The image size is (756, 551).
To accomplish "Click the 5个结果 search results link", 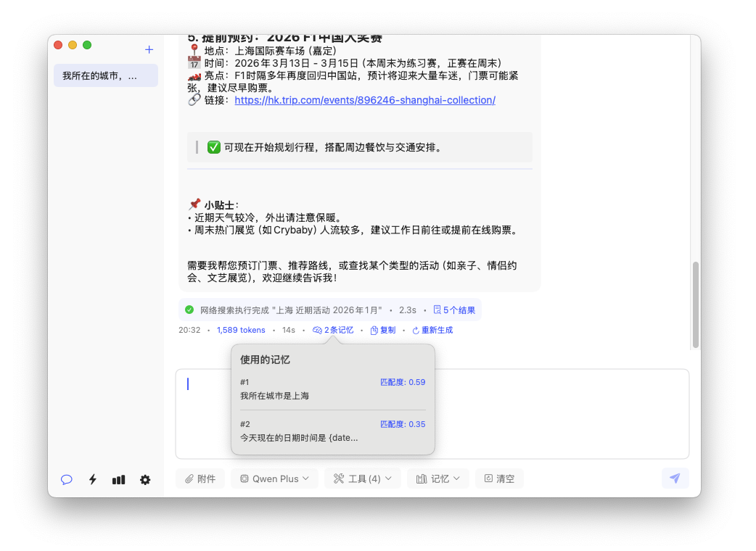I will pyautogui.click(x=454, y=310).
